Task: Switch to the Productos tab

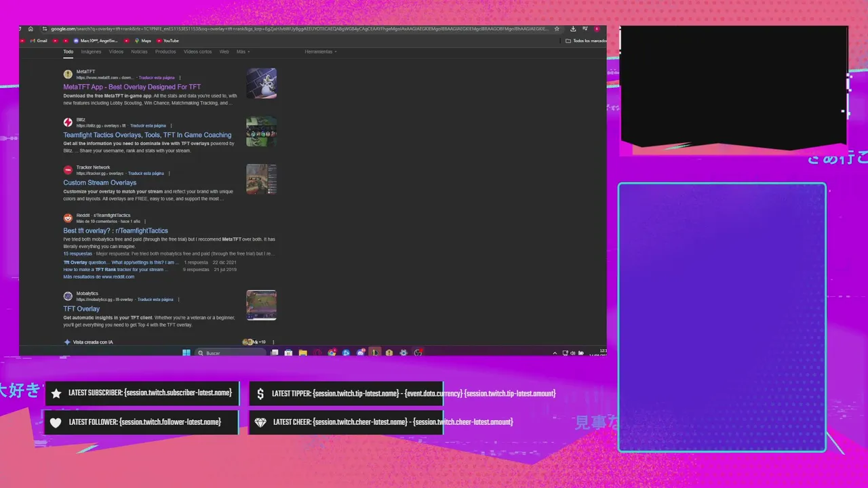Action: pos(165,52)
